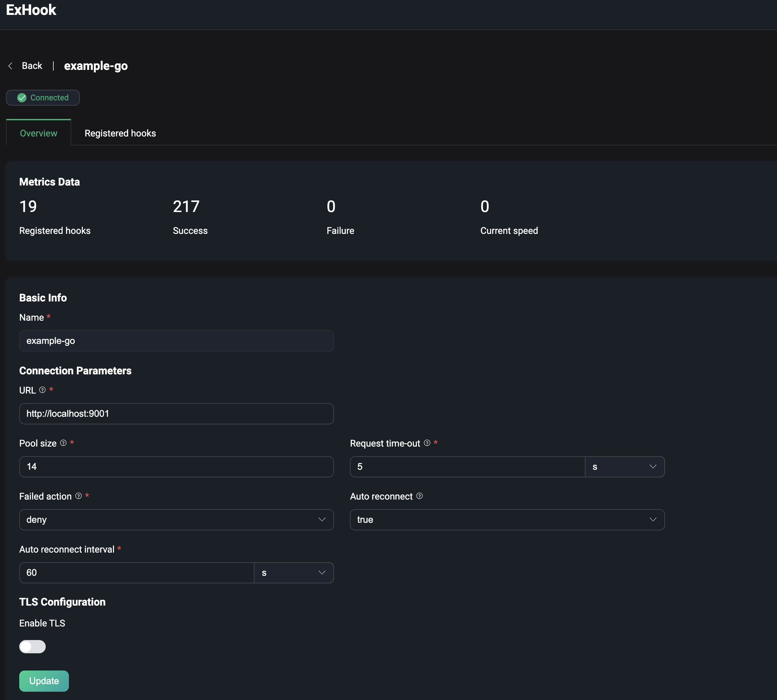Click the Back link
Screen dimensions: 777x700
click(32, 66)
